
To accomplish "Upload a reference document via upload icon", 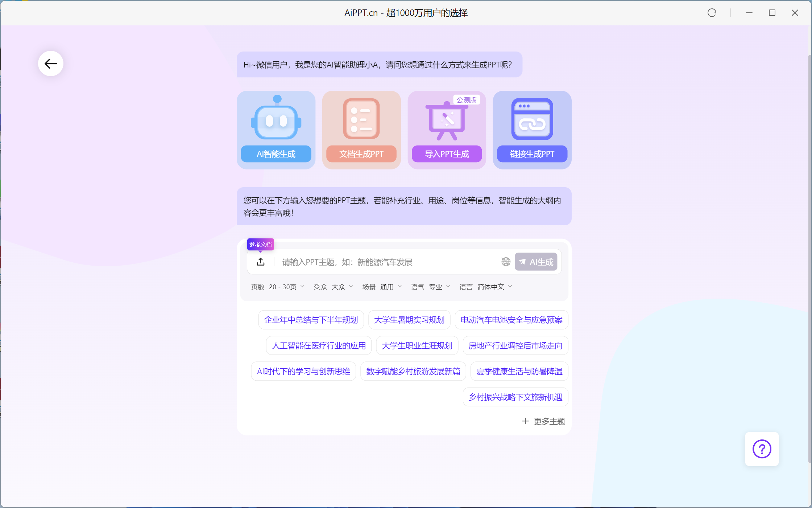I will tap(261, 262).
